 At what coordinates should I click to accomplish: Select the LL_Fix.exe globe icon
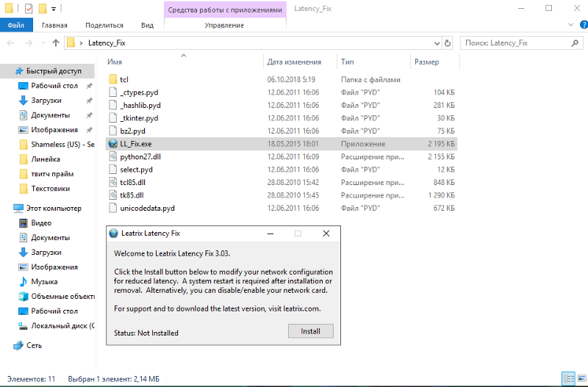113,144
